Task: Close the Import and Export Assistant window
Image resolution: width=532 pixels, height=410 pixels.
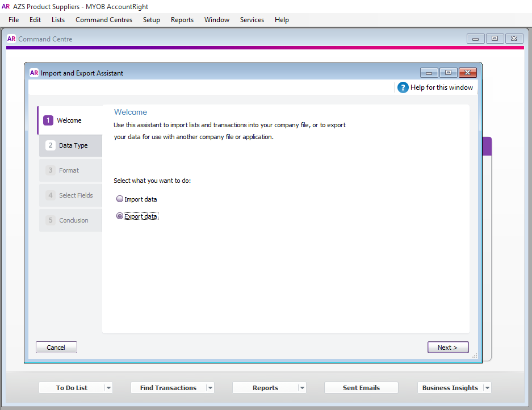Action: pyautogui.click(x=467, y=73)
